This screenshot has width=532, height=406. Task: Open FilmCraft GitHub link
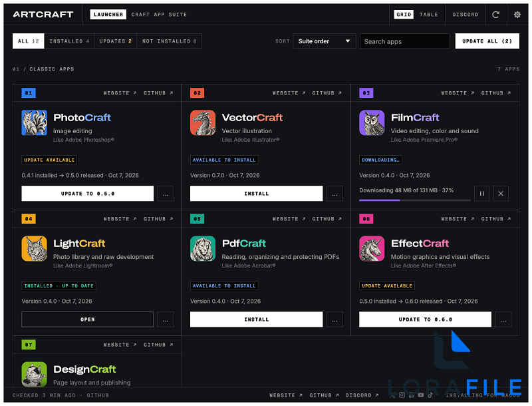tap(495, 93)
